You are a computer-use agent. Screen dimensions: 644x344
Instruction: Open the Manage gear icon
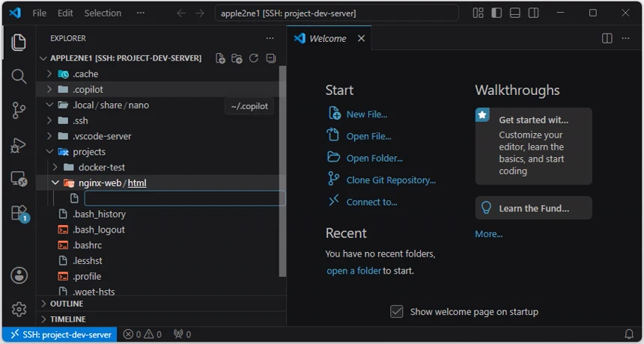click(19, 309)
